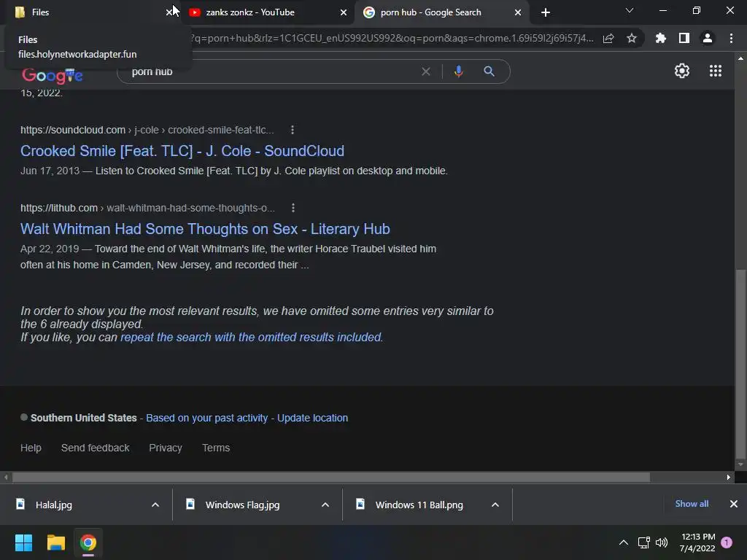Click the vertical page scrollbar thumb
This screenshot has height=560, width=747.
(740, 363)
